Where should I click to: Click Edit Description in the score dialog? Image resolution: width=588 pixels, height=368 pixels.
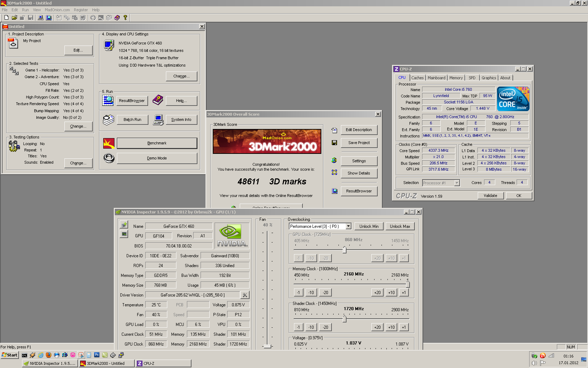pos(359,130)
